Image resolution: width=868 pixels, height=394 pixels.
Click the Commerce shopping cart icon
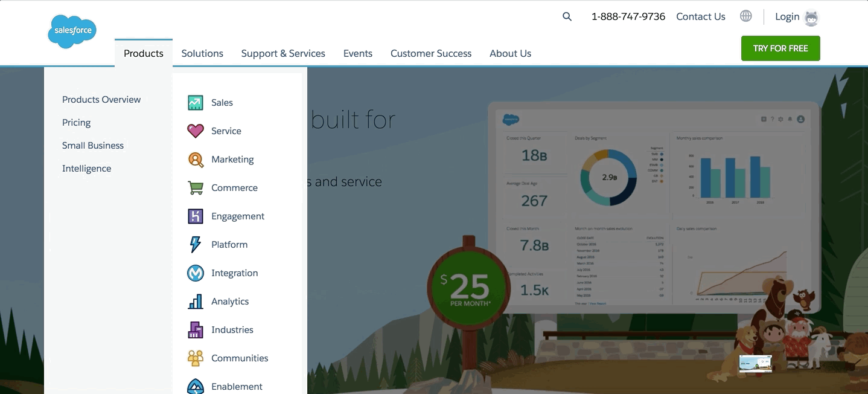click(196, 188)
